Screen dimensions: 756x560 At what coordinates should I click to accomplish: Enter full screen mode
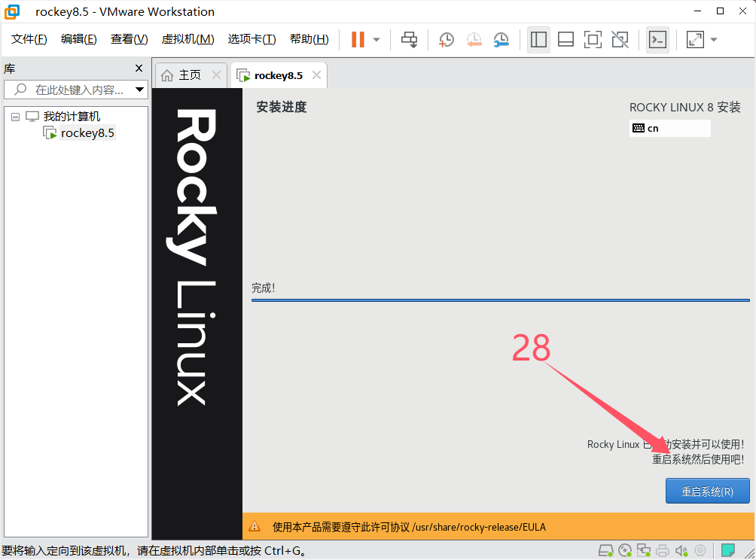point(593,40)
